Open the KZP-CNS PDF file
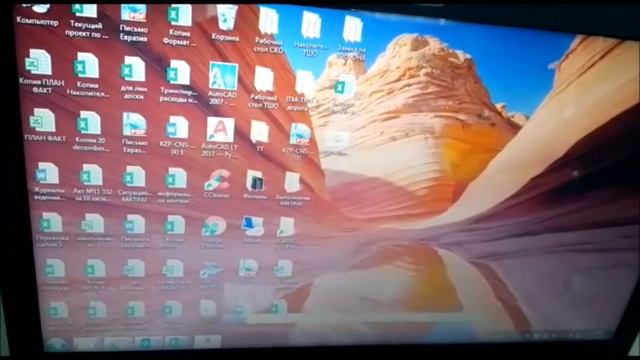640x360 pixels. 299,141
